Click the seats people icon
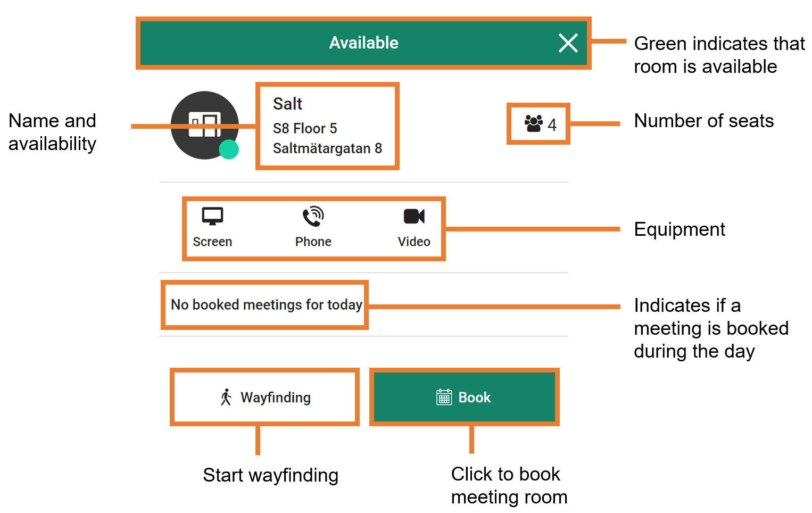The width and height of the screenshot is (812, 513). click(533, 123)
